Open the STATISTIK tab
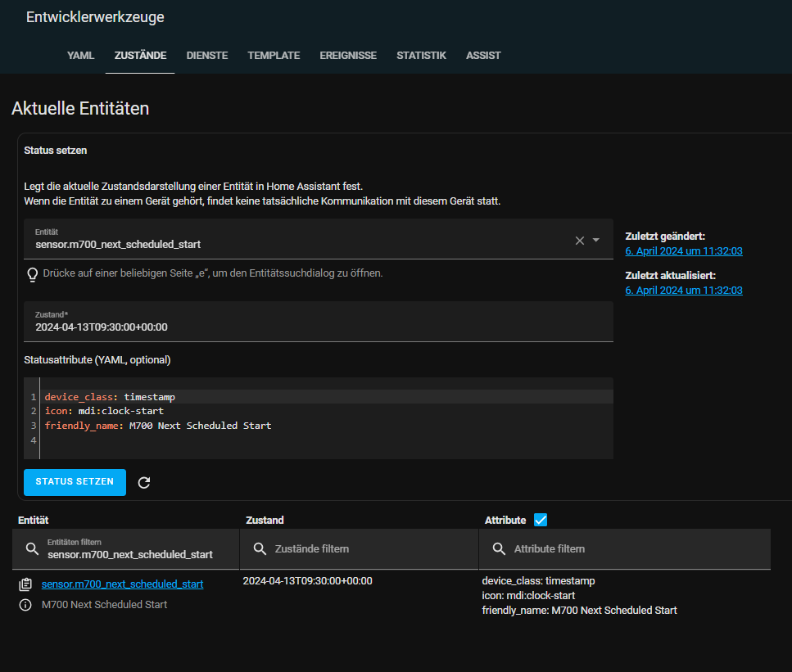 click(x=421, y=55)
